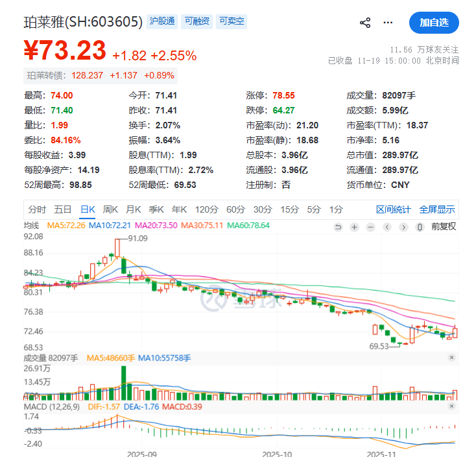Switch to the 1分 chart tab

pyautogui.click(x=336, y=209)
